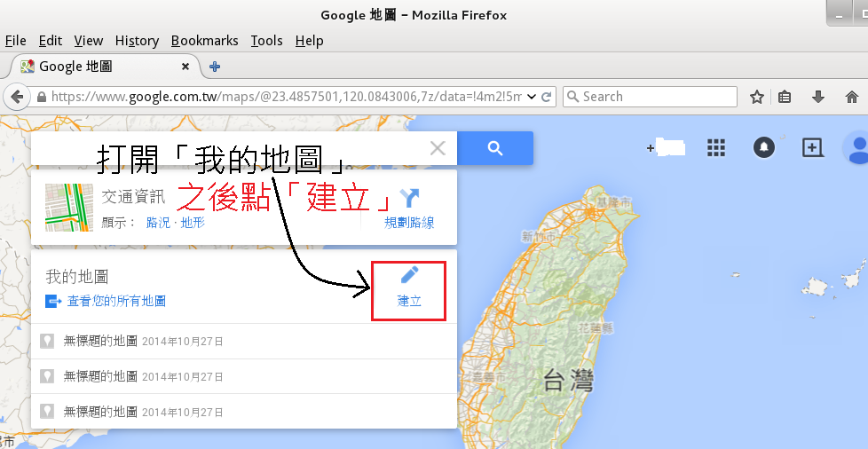
Task: Open the downloads arrow icon
Action: (818, 97)
